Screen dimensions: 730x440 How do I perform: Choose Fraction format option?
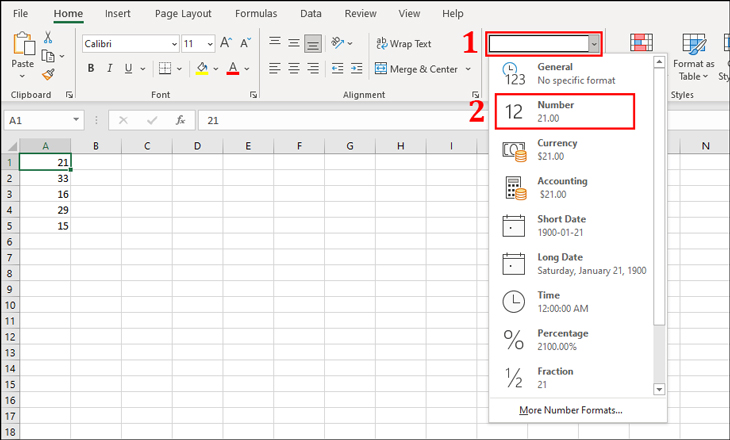571,378
